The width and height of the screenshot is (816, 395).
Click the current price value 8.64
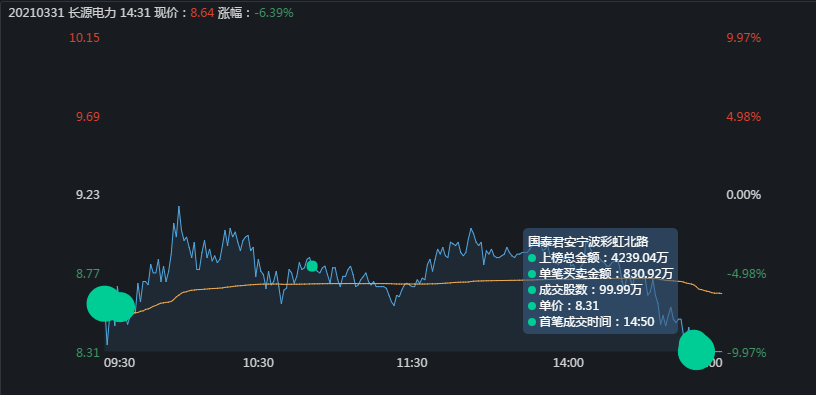(202, 13)
